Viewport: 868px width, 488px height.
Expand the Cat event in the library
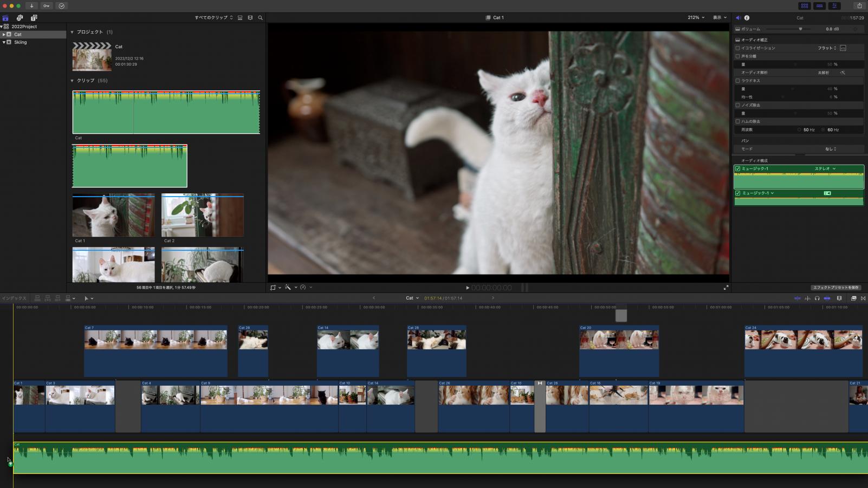[x=4, y=35]
